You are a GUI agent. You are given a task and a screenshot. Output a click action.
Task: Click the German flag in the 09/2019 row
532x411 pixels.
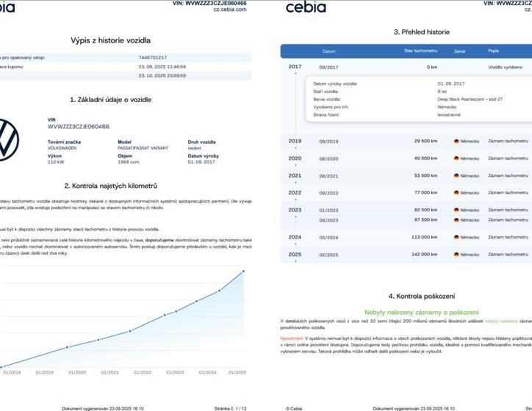(456, 141)
